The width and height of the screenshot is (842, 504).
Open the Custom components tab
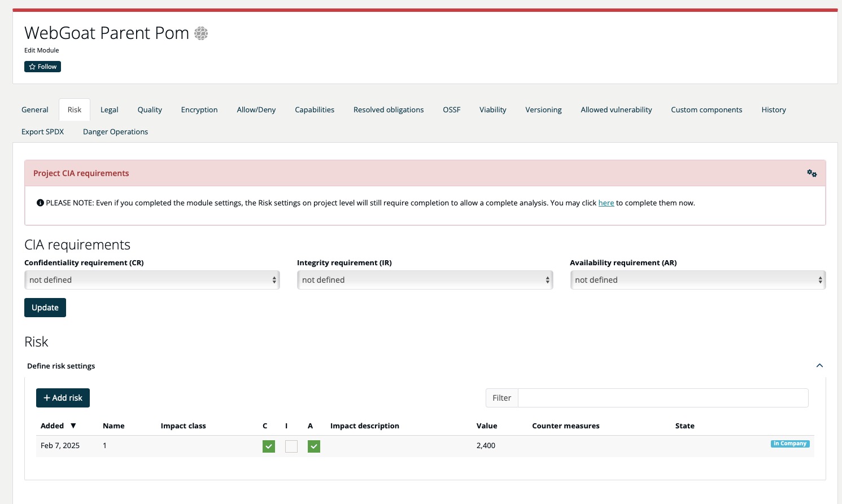coord(706,109)
